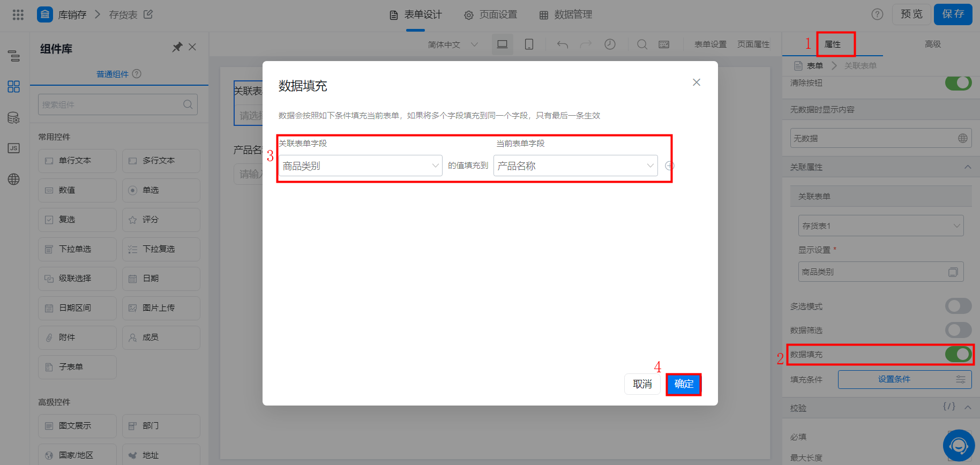Open keyboard shortcuts icon
Screen dimensions: 980x465
tap(664, 44)
